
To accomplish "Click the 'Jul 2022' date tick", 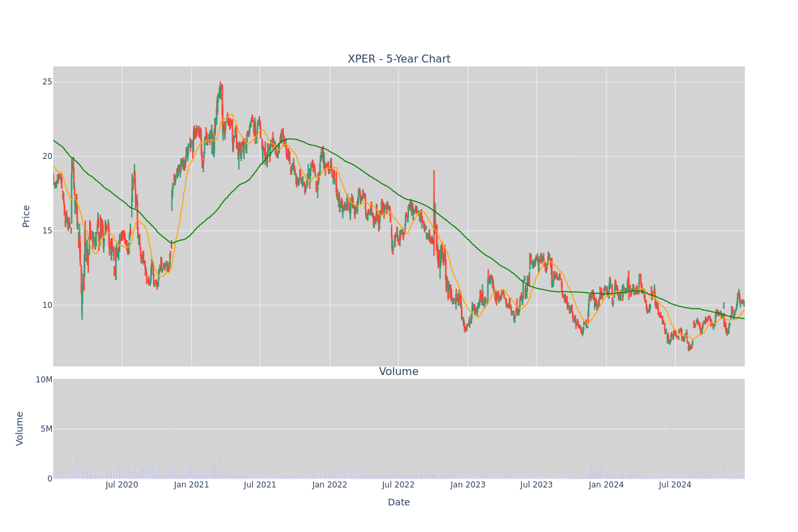I will point(398,485).
